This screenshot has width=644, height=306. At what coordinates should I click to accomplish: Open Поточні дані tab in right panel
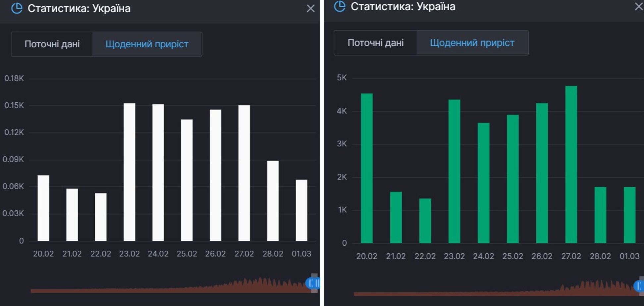coord(375,43)
